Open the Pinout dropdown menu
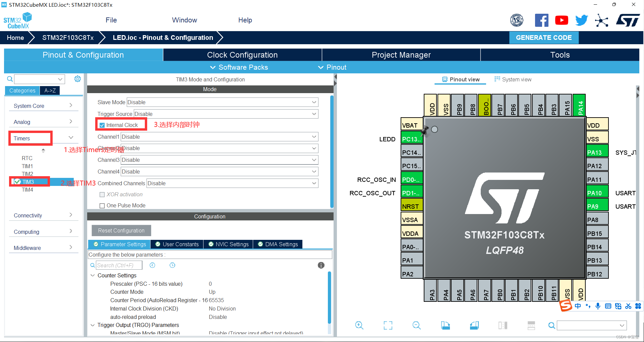 point(332,67)
